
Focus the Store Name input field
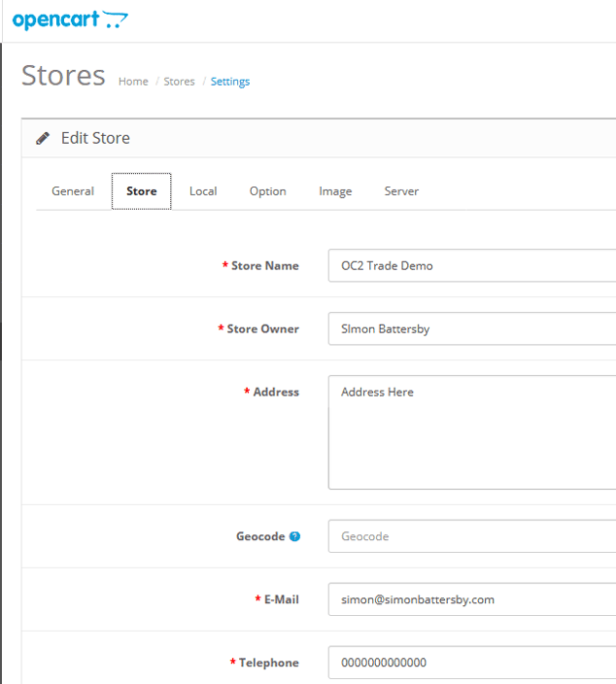(472, 265)
